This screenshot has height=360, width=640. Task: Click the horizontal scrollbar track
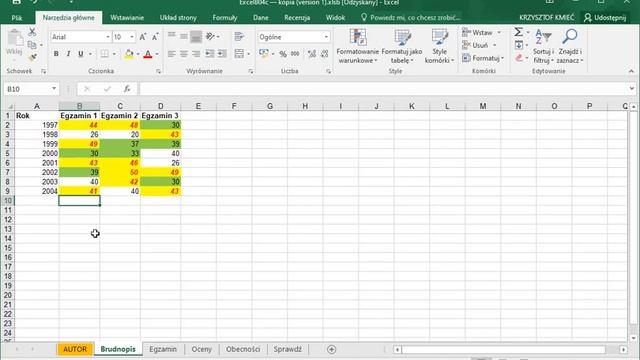[504, 350]
